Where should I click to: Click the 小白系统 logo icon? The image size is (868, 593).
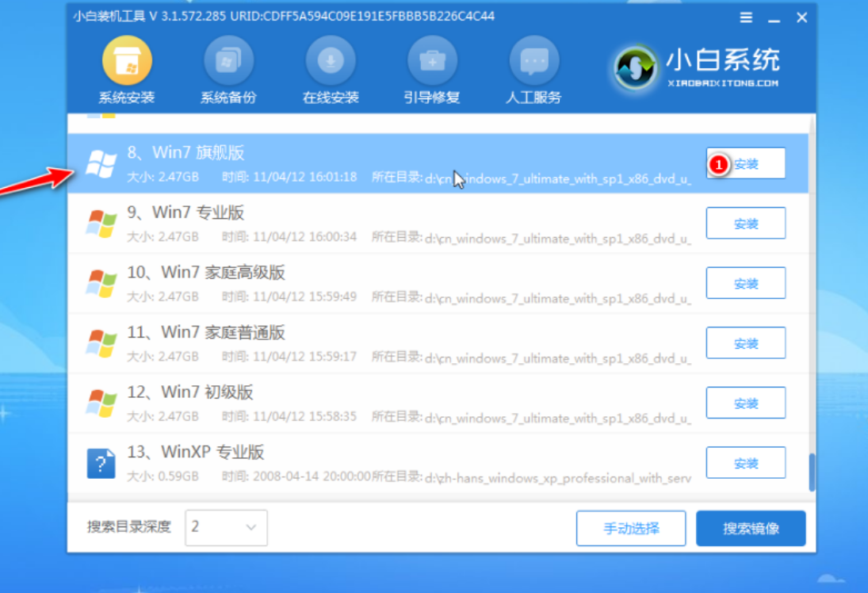635,69
